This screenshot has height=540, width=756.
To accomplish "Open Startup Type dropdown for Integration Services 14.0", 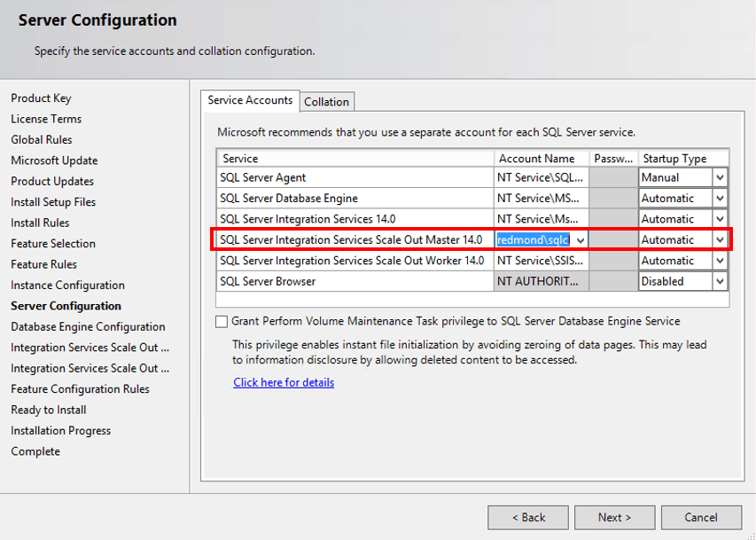I will [720, 219].
